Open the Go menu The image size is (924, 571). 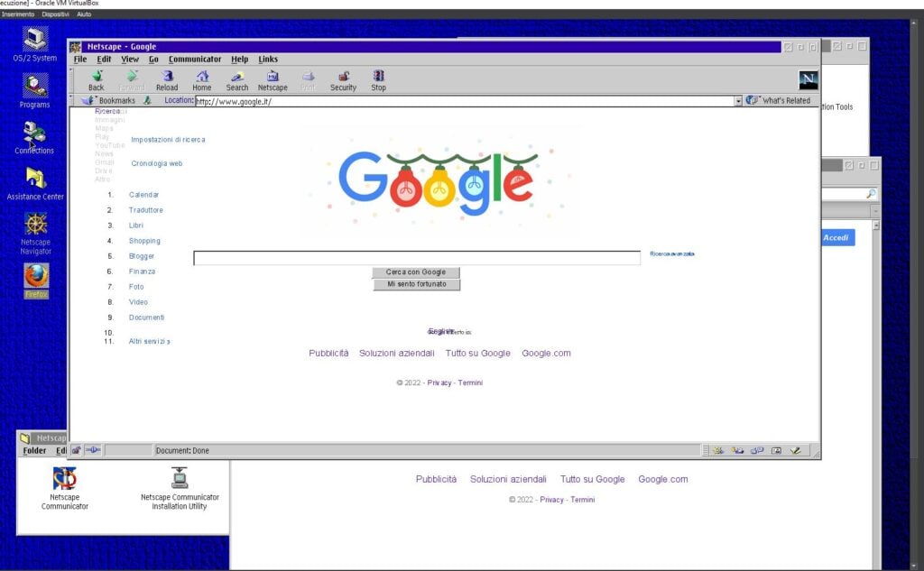pos(153,59)
